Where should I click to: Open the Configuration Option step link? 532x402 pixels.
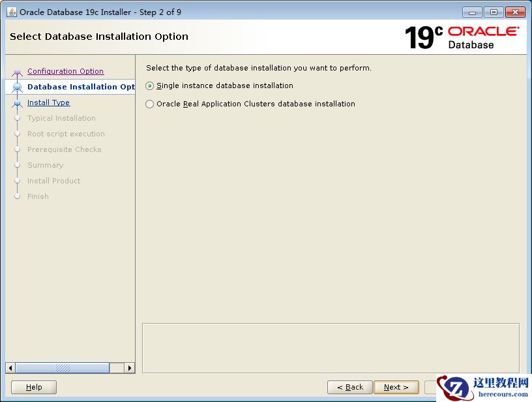pos(65,71)
